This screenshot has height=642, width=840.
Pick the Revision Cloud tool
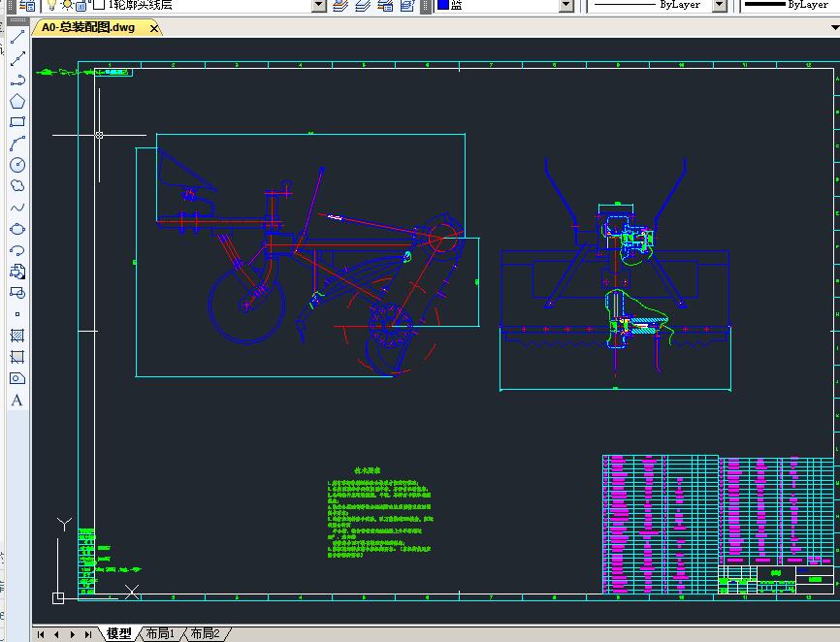click(16, 186)
